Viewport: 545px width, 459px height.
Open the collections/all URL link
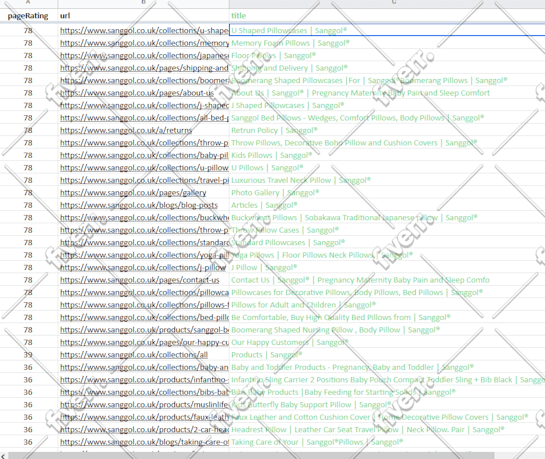tap(134, 355)
